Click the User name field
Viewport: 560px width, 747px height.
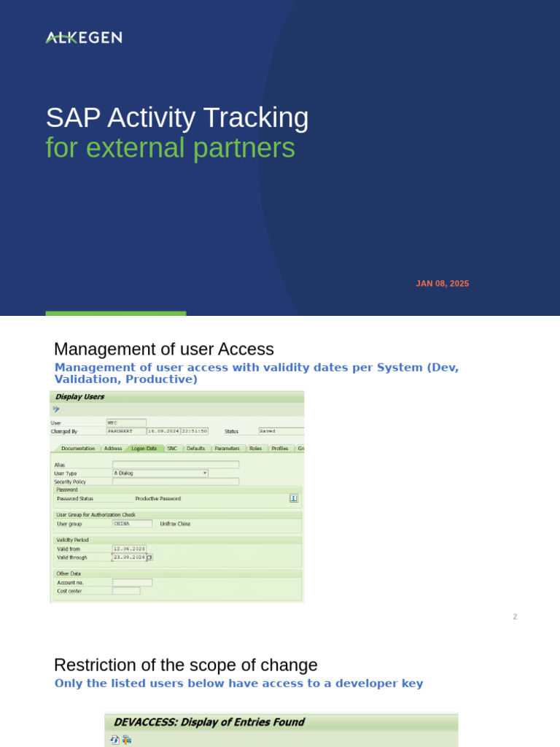pos(126,422)
